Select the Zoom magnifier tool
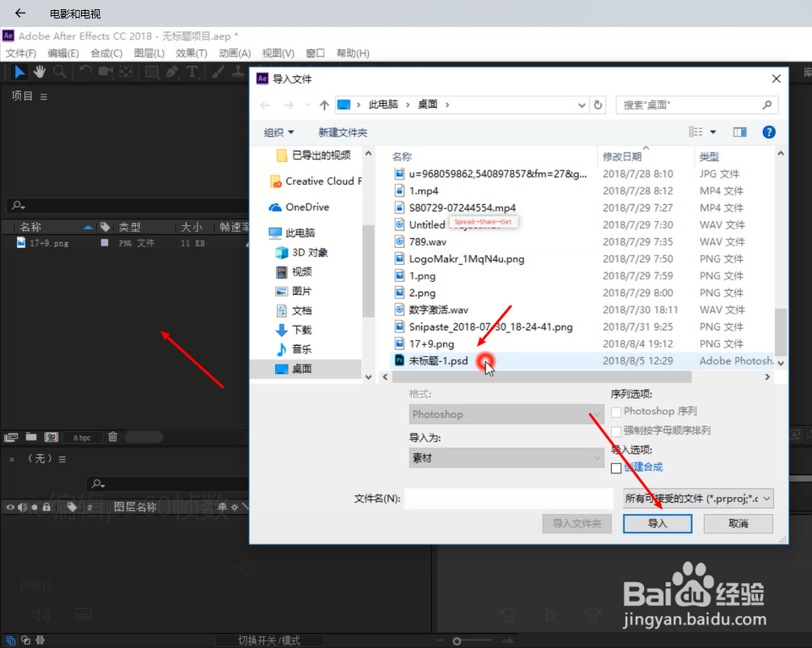The image size is (812, 648). [60, 72]
